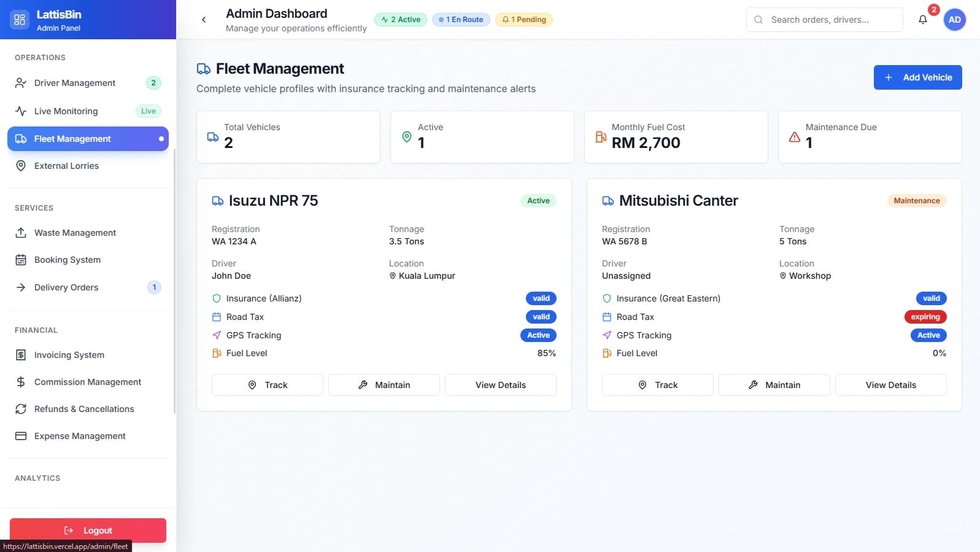Select External Lorries sidebar item

click(x=66, y=166)
